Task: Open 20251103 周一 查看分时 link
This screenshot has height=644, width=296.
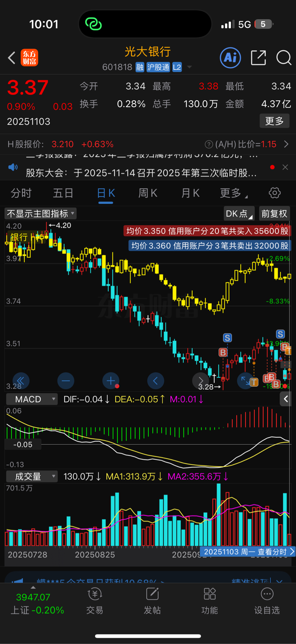Action: coord(247,551)
